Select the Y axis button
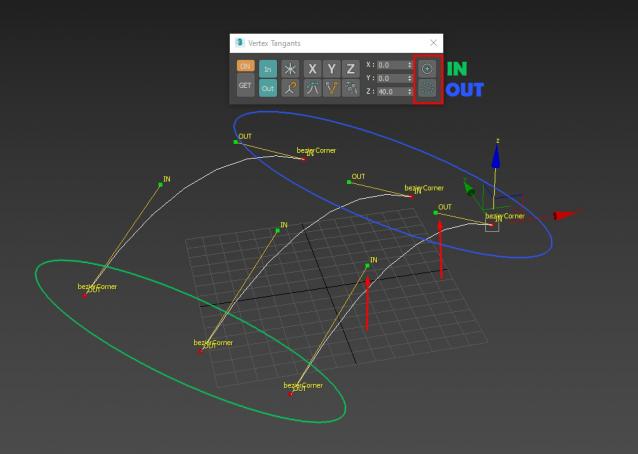 point(332,69)
